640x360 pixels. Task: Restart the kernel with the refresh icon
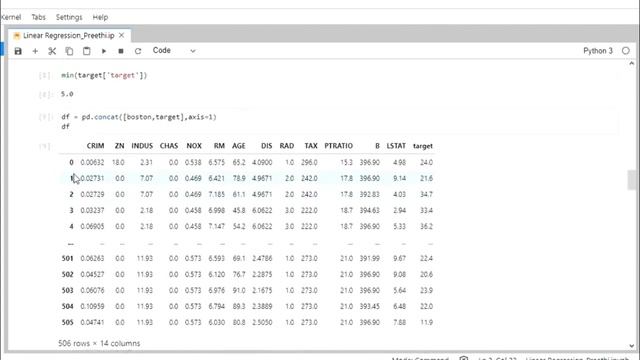(138, 51)
